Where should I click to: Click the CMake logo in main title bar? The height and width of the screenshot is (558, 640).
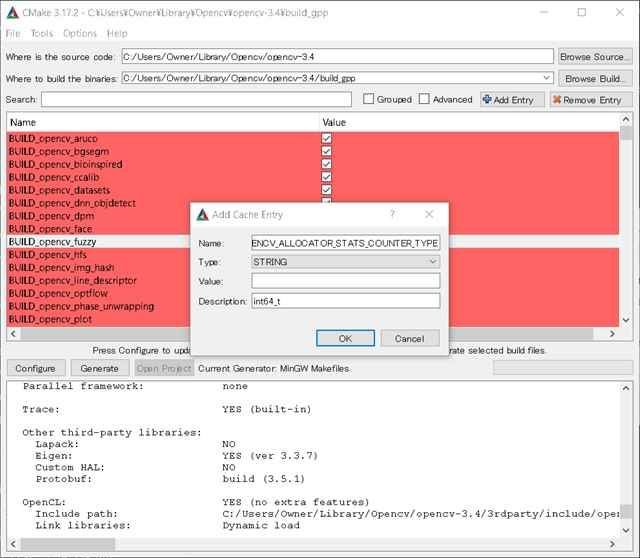[12, 13]
